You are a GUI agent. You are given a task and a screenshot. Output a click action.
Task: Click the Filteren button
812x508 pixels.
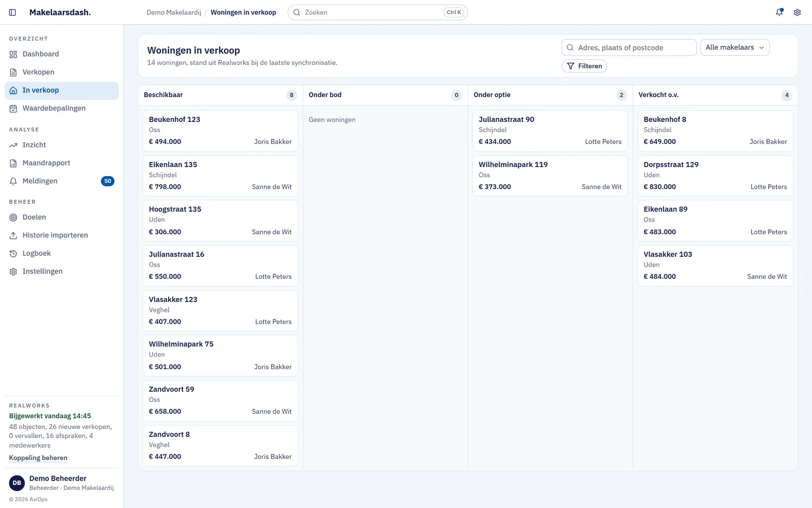tap(584, 66)
